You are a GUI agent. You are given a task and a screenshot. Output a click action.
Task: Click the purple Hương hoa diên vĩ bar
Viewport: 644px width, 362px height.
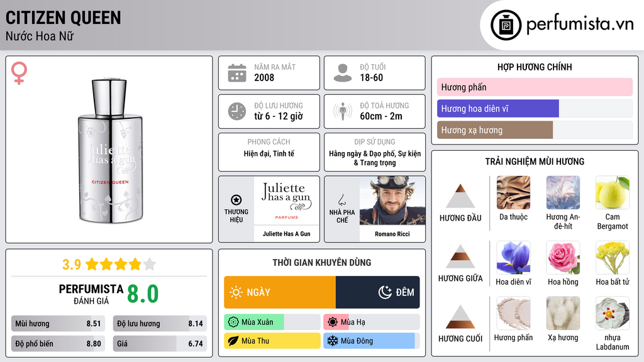point(498,108)
